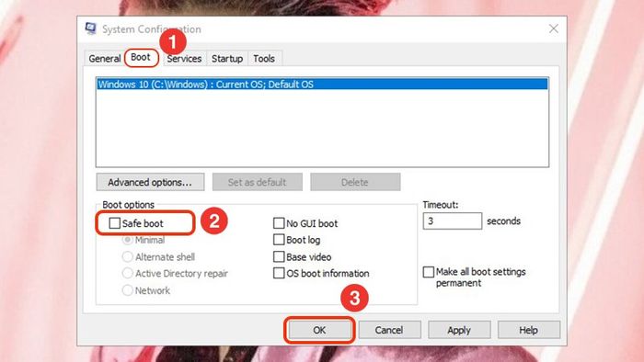Toggle the No GUI boot checkbox
This screenshot has width=644, height=362.
click(x=279, y=223)
